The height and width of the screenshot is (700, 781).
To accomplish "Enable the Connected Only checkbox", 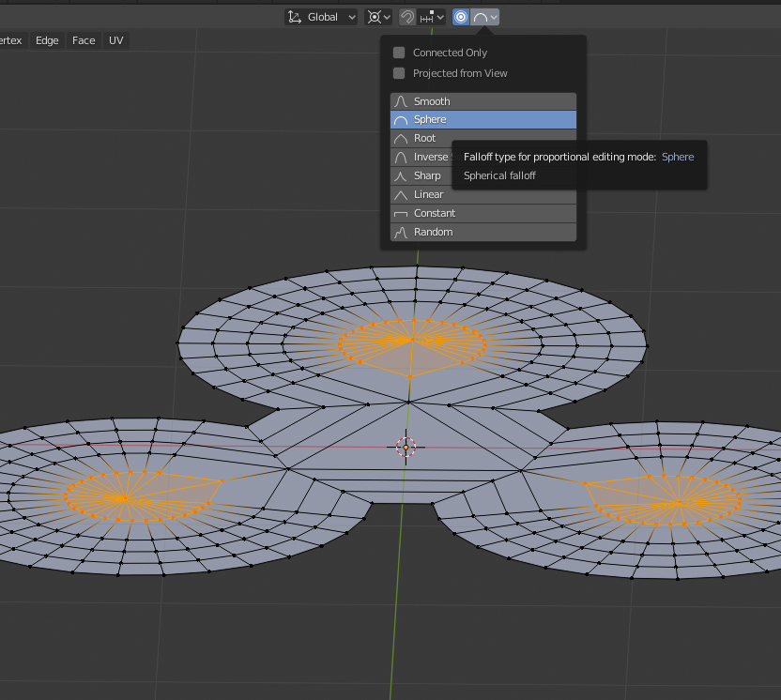I will pos(399,53).
